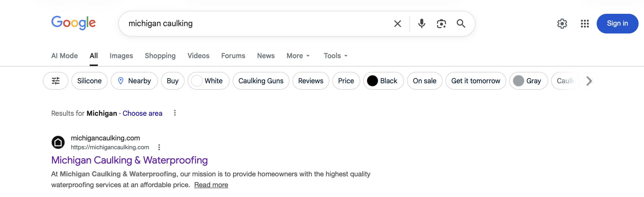Open Google Lens image search
This screenshot has width=644, height=197.
[x=441, y=23]
